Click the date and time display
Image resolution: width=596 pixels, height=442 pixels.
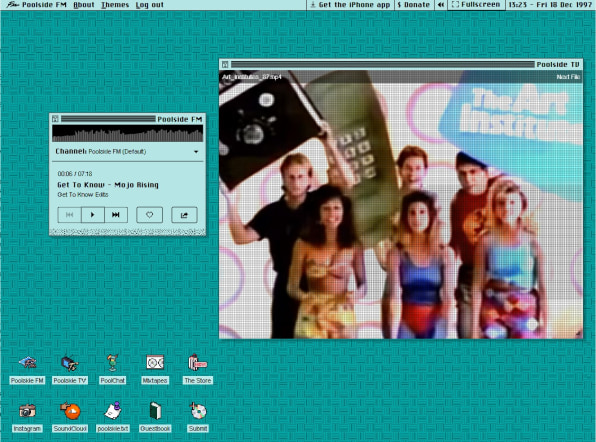point(550,5)
